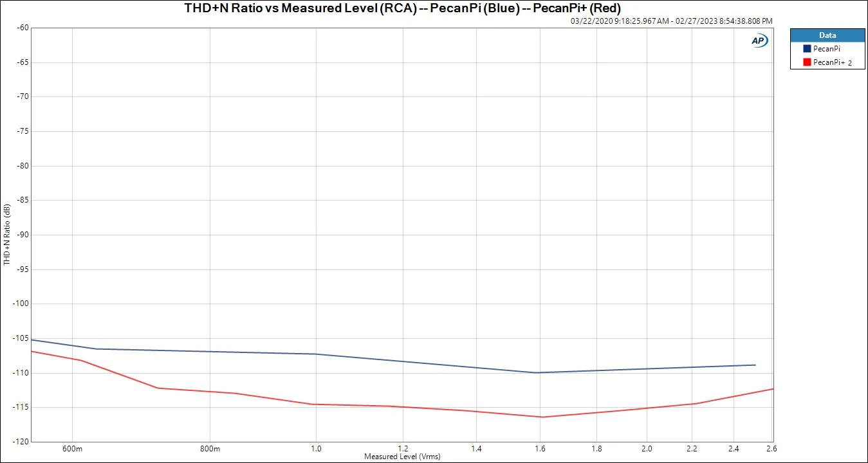The image size is (868, 463).
Task: Click the 2.6 x-axis tick label
Action: (x=771, y=449)
